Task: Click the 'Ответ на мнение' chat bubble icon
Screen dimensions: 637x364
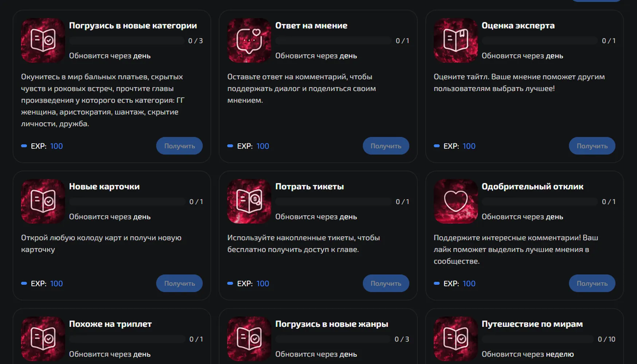Action: (249, 40)
